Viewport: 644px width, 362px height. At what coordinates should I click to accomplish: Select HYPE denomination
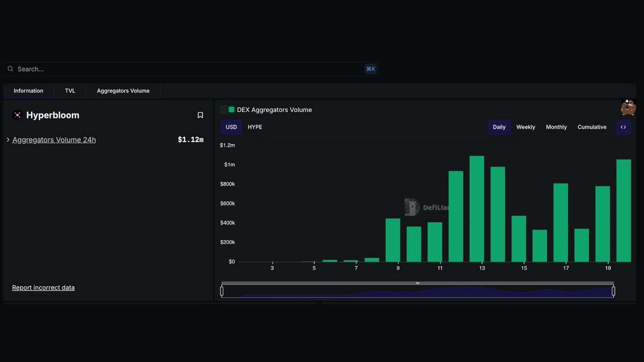pos(255,127)
